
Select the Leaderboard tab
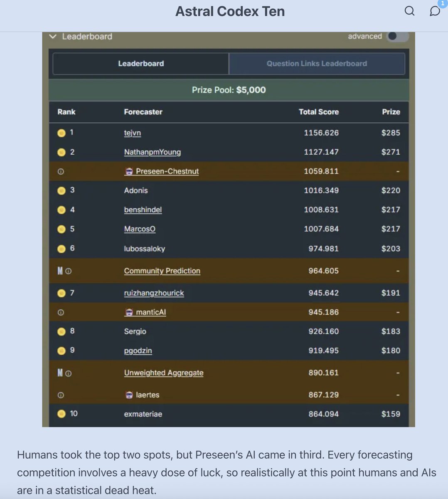[x=141, y=64]
